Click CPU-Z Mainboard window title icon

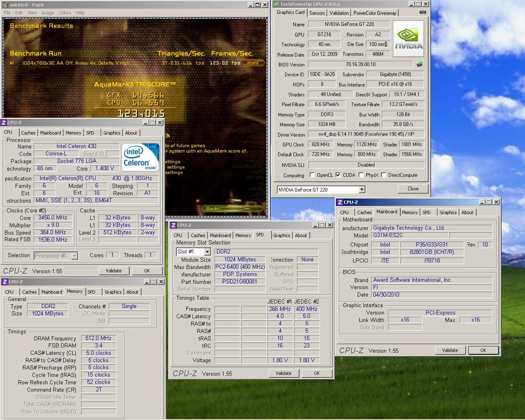tap(340, 202)
